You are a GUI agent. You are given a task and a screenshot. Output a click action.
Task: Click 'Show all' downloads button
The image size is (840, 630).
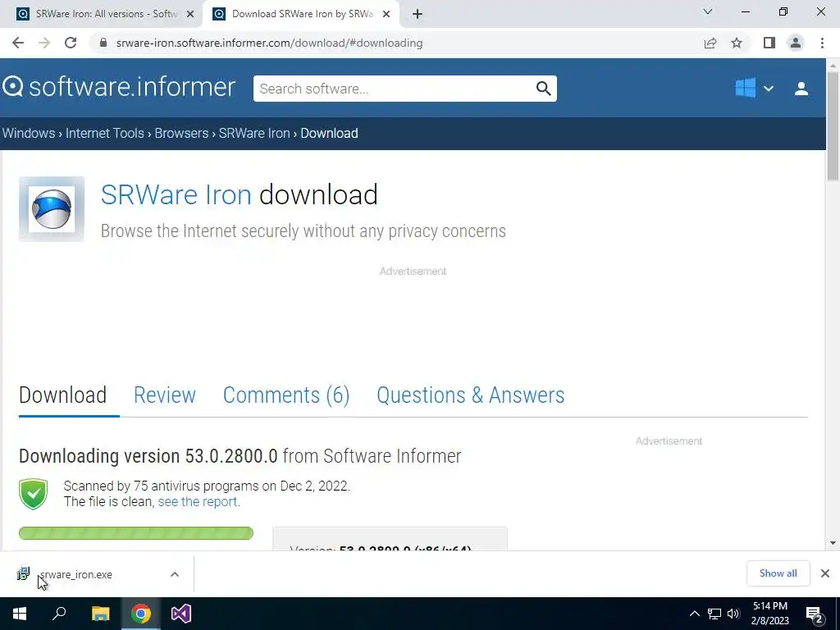(778, 573)
